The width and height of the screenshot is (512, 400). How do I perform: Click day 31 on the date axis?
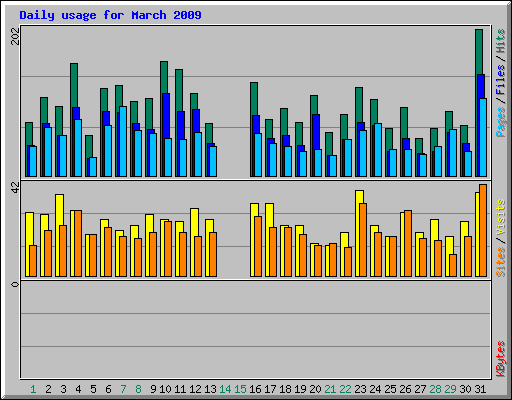click(x=480, y=389)
